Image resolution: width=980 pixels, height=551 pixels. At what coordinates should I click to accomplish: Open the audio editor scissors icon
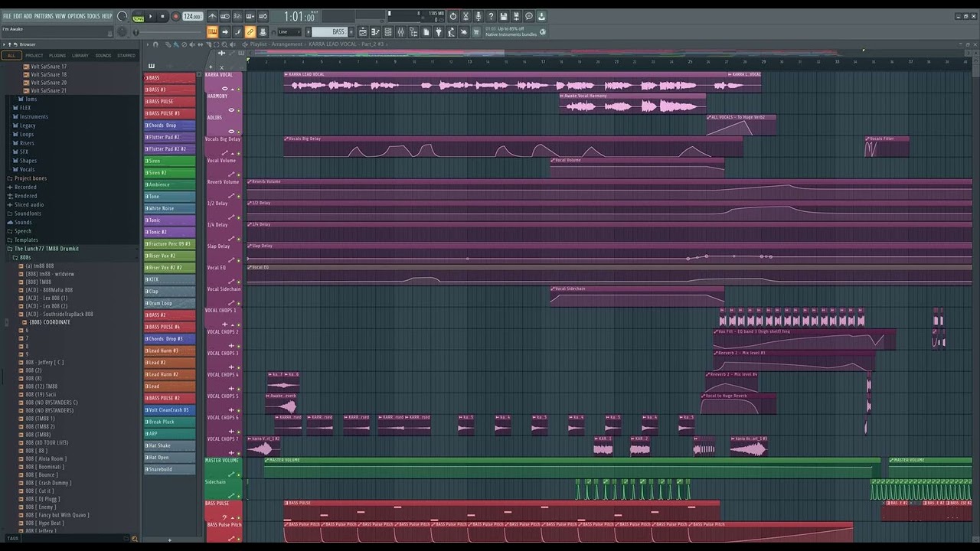[x=465, y=16]
